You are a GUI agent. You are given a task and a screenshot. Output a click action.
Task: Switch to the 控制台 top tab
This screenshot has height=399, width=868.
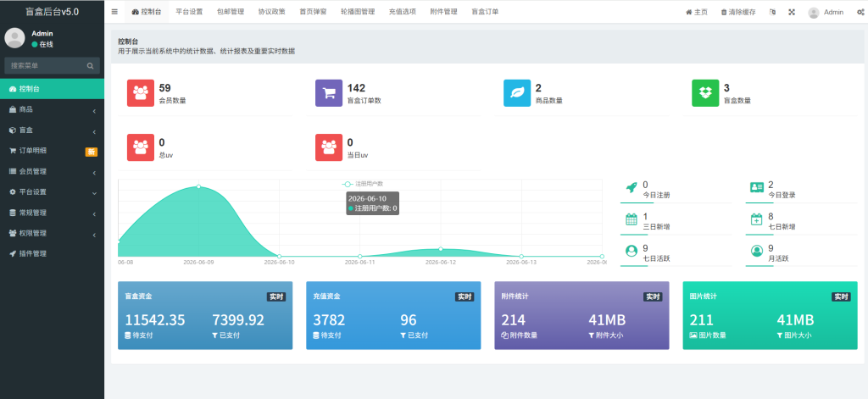point(147,12)
